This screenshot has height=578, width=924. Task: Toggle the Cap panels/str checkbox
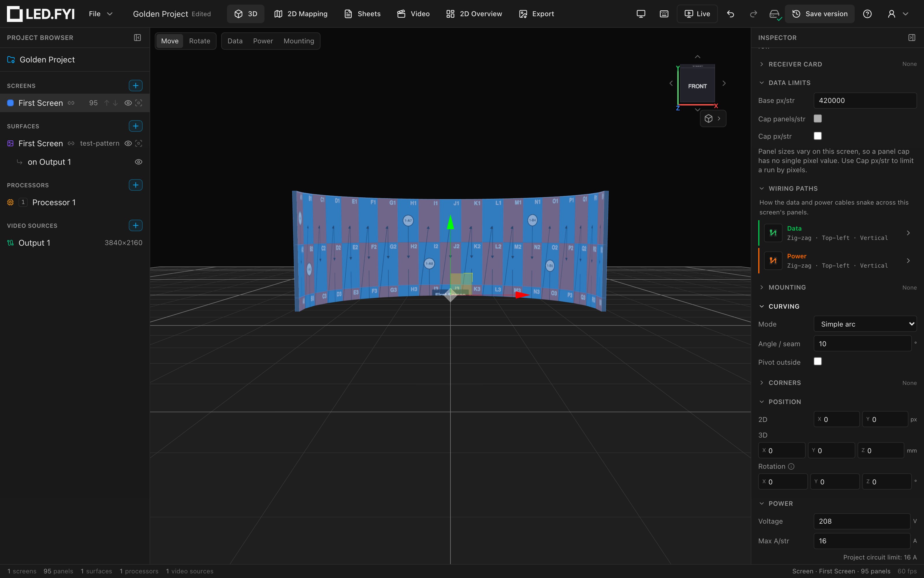(817, 118)
